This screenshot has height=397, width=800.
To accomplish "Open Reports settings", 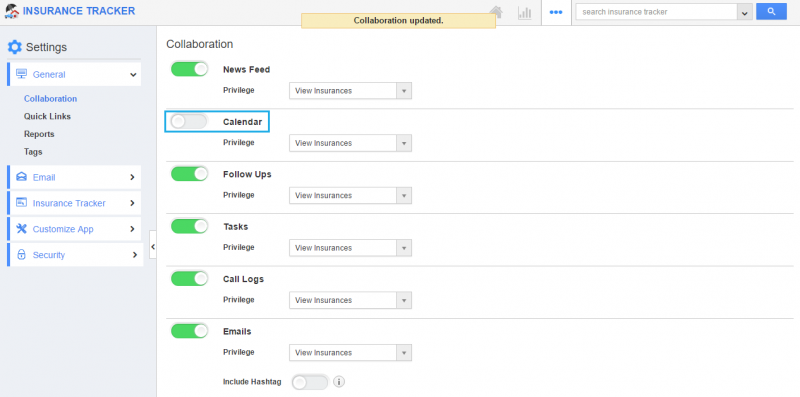I will coord(39,134).
